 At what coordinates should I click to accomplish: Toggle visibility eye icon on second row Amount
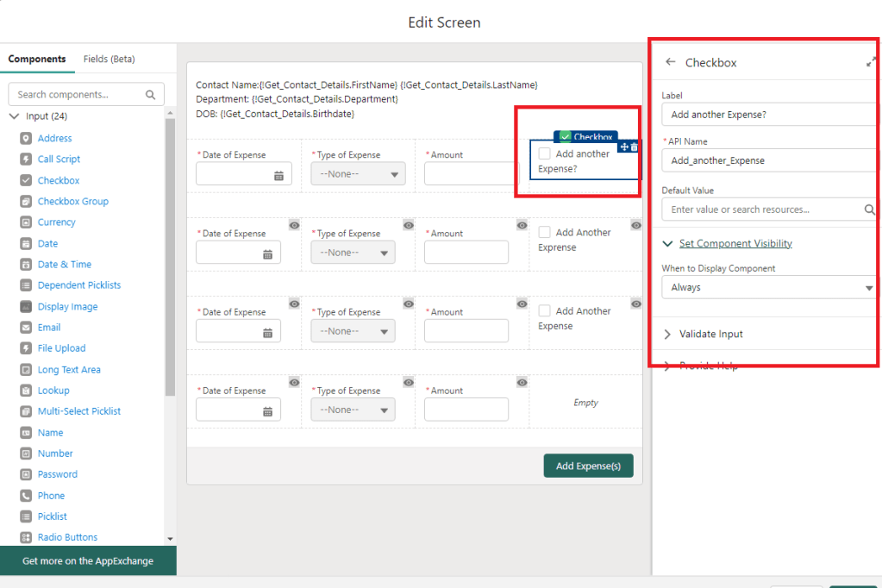tap(522, 225)
